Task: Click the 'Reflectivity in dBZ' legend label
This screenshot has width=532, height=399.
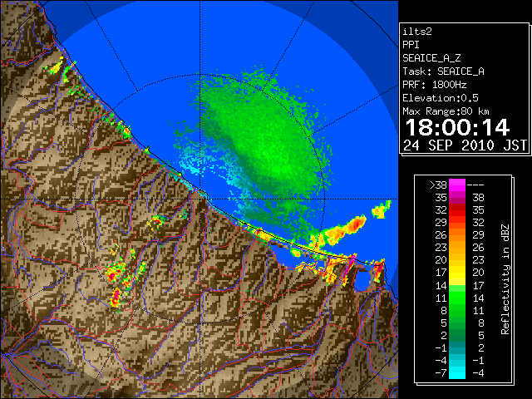Action: point(505,279)
